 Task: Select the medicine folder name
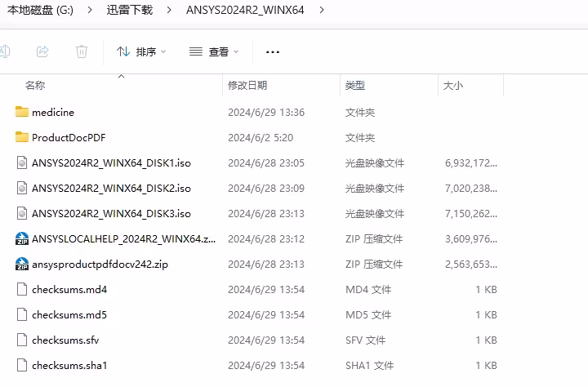pyautogui.click(x=53, y=112)
